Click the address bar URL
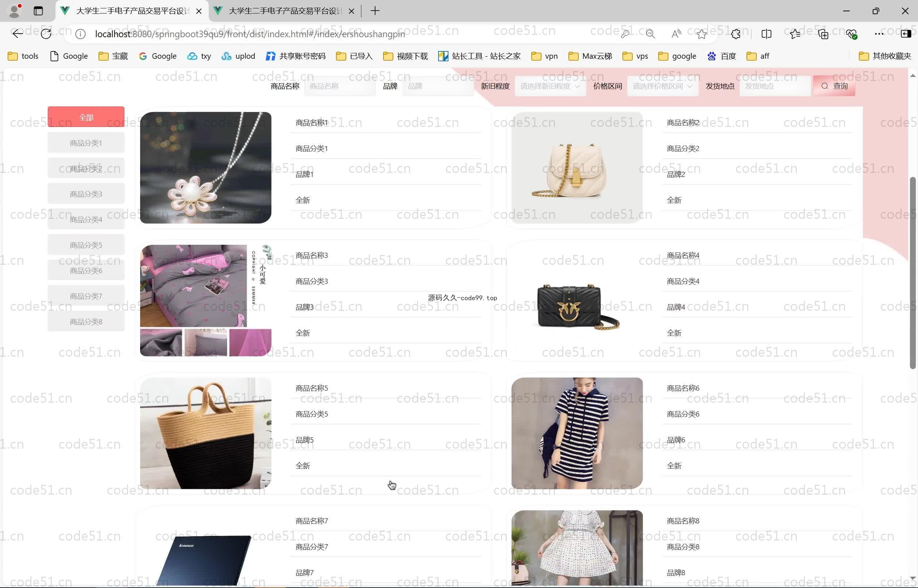Image resolution: width=918 pixels, height=588 pixels. point(250,34)
